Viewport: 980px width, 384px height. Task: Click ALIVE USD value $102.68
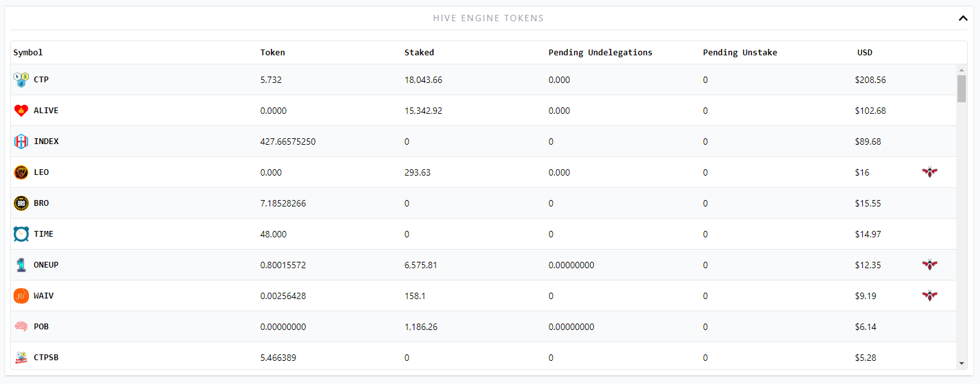[871, 111]
